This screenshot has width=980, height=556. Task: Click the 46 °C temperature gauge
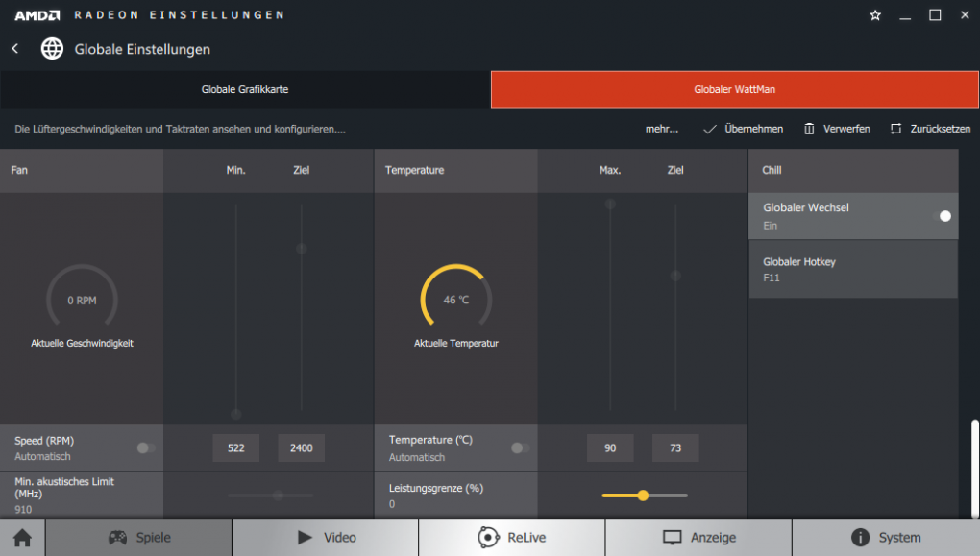coord(456,297)
